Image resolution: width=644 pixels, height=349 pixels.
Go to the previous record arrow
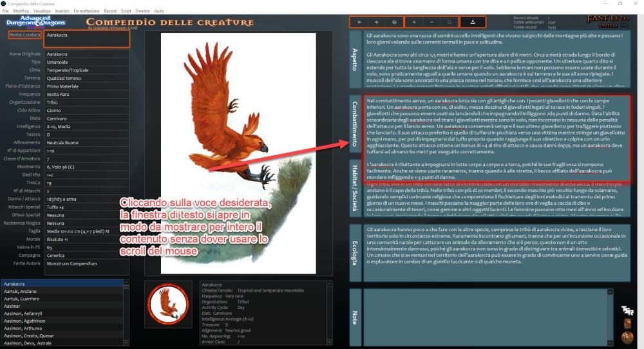pyautogui.click(x=359, y=22)
